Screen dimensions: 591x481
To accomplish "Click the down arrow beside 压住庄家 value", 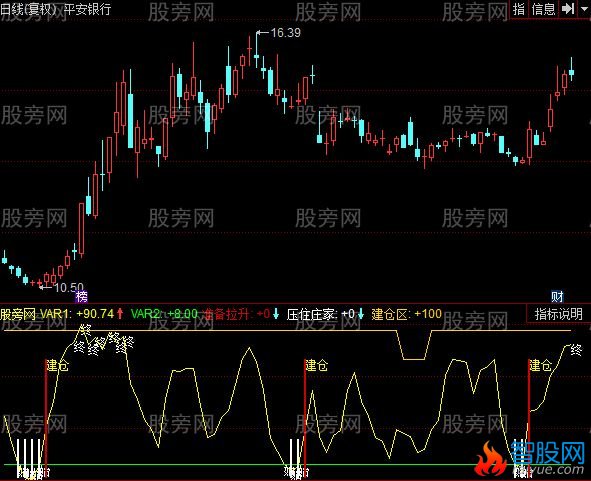I will coord(361,314).
